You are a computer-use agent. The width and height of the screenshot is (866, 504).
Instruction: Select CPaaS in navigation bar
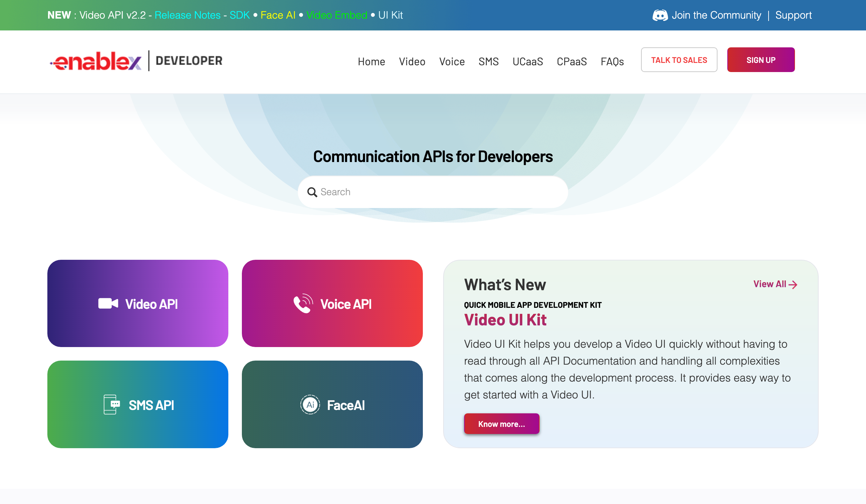571,62
